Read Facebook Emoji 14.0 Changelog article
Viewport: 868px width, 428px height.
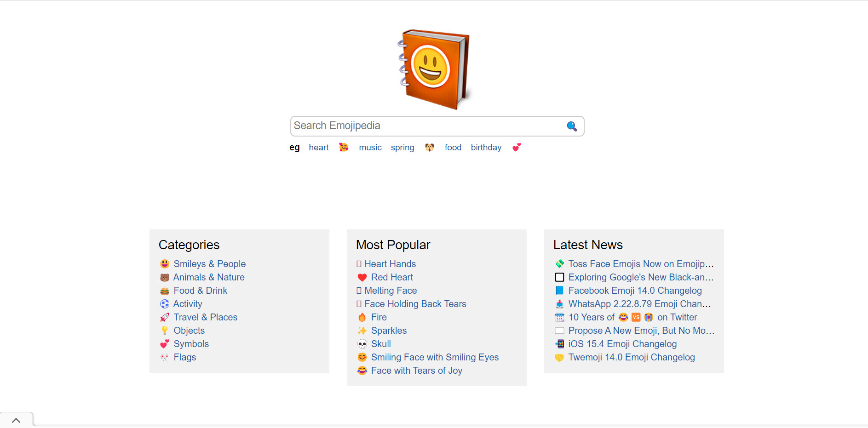635,291
